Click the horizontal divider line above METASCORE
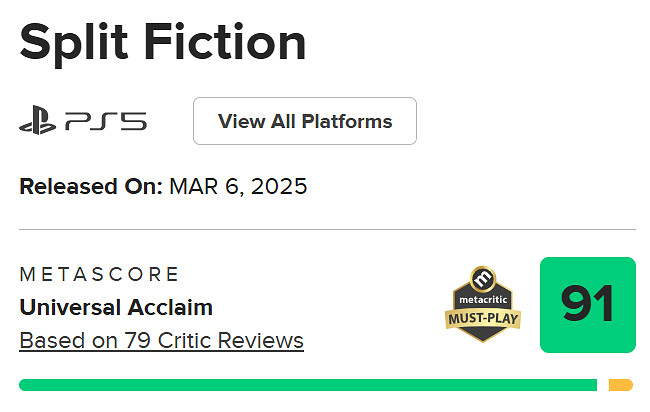The height and width of the screenshot is (412, 650). [x=327, y=229]
